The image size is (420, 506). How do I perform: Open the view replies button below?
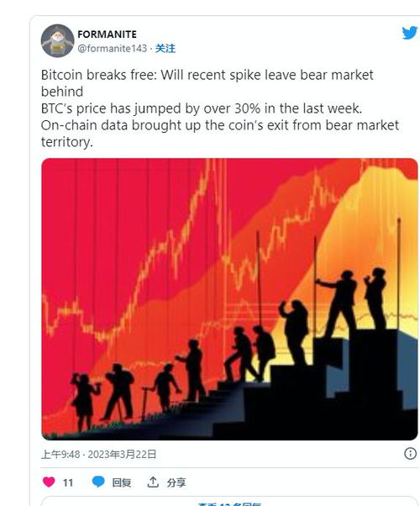pos(229,502)
